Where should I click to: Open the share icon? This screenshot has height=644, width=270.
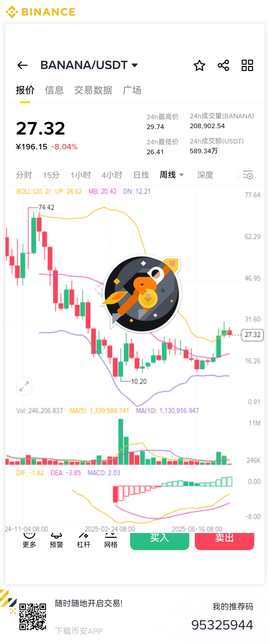pos(223,65)
